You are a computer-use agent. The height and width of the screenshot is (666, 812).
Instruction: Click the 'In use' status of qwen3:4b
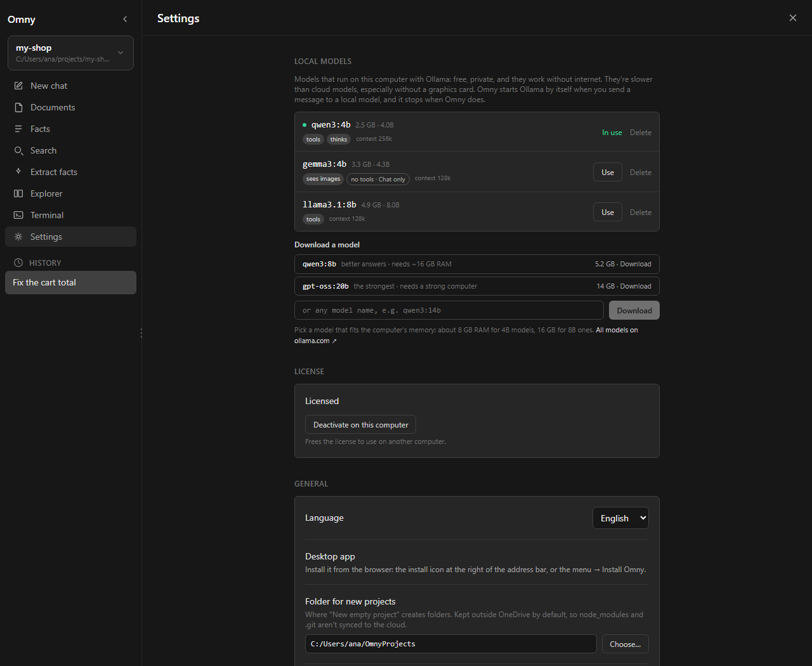pyautogui.click(x=612, y=133)
